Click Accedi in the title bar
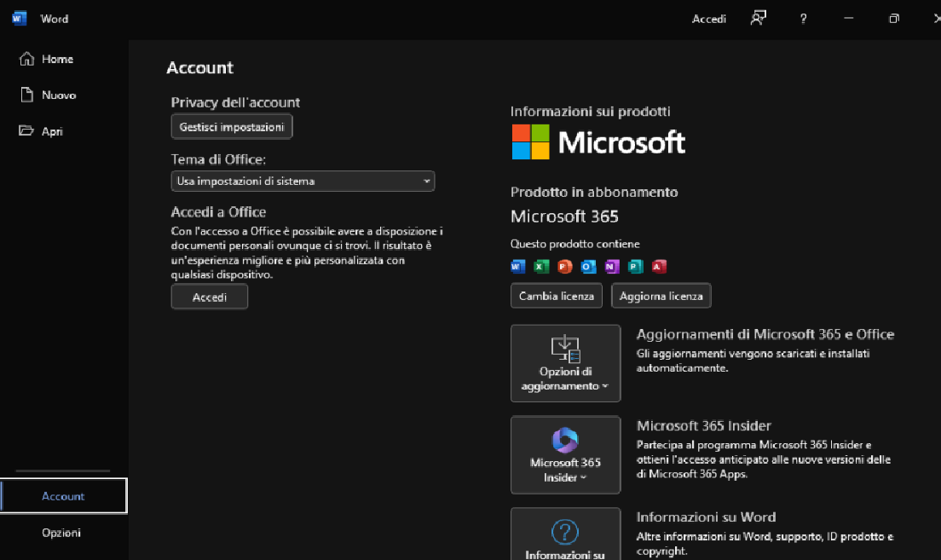 coord(709,19)
